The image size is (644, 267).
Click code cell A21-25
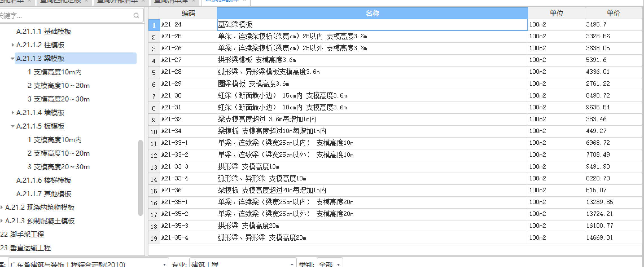[x=188, y=36]
